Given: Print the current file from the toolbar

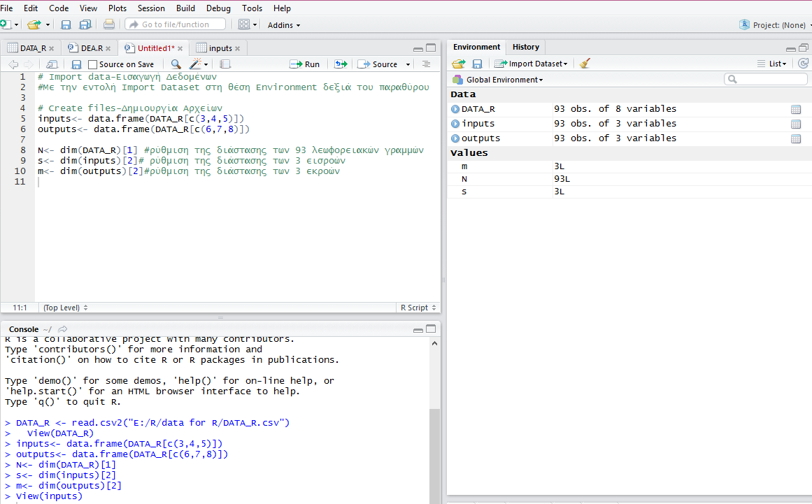Looking at the screenshot, I should [x=108, y=24].
